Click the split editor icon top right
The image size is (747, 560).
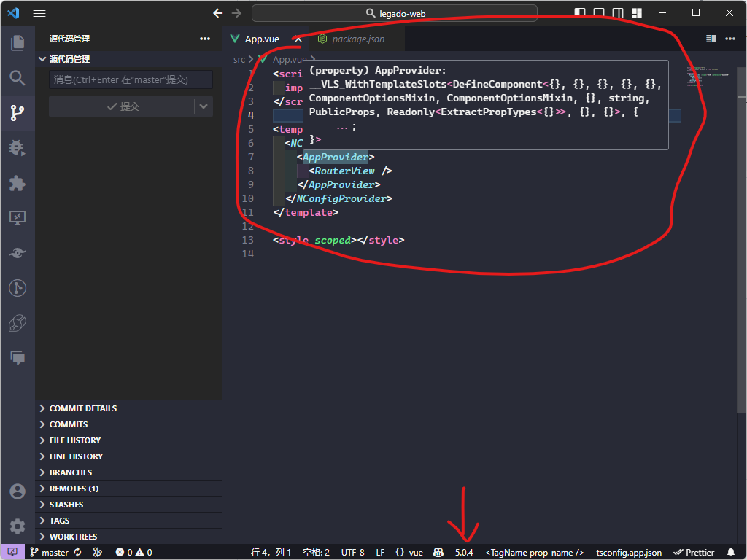(x=710, y=38)
